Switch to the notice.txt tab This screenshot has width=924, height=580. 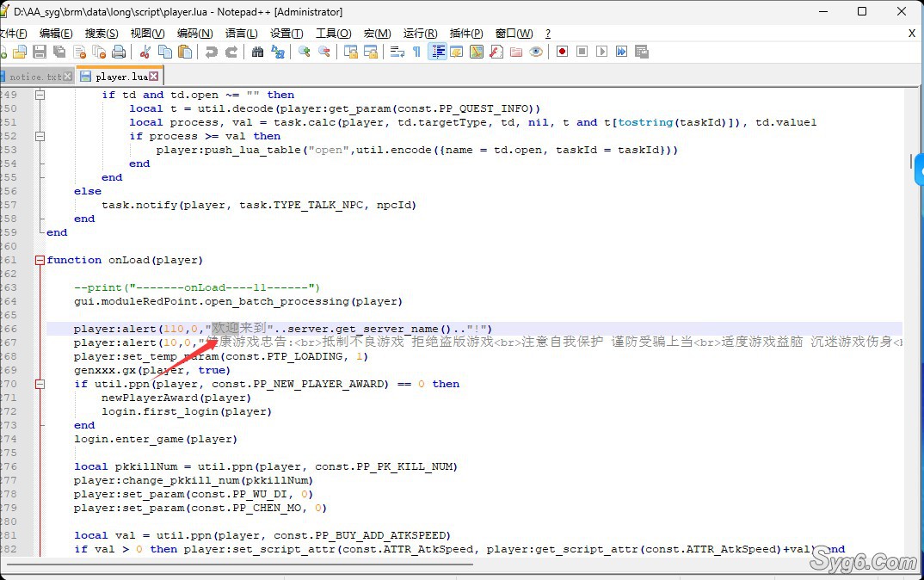pos(35,77)
